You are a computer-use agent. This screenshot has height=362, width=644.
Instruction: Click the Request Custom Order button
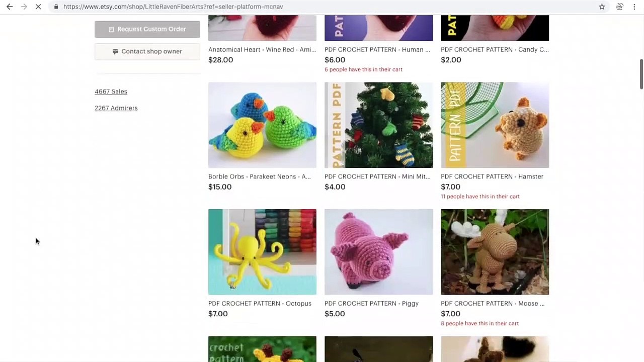point(147,29)
